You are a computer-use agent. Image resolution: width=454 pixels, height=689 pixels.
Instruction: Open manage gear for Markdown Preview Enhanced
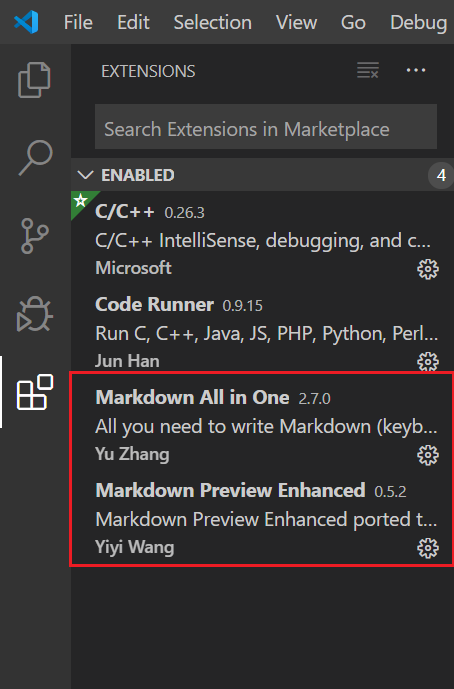pos(428,548)
